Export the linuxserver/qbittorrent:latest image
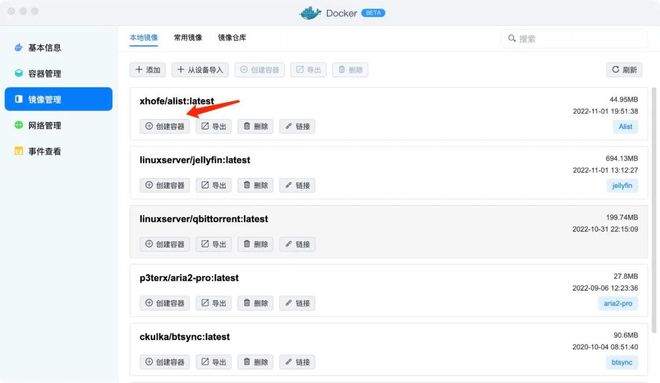This screenshot has height=383, width=660. [213, 244]
